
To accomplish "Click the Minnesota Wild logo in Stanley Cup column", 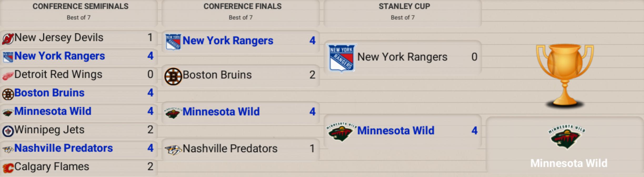I will [x=341, y=132].
